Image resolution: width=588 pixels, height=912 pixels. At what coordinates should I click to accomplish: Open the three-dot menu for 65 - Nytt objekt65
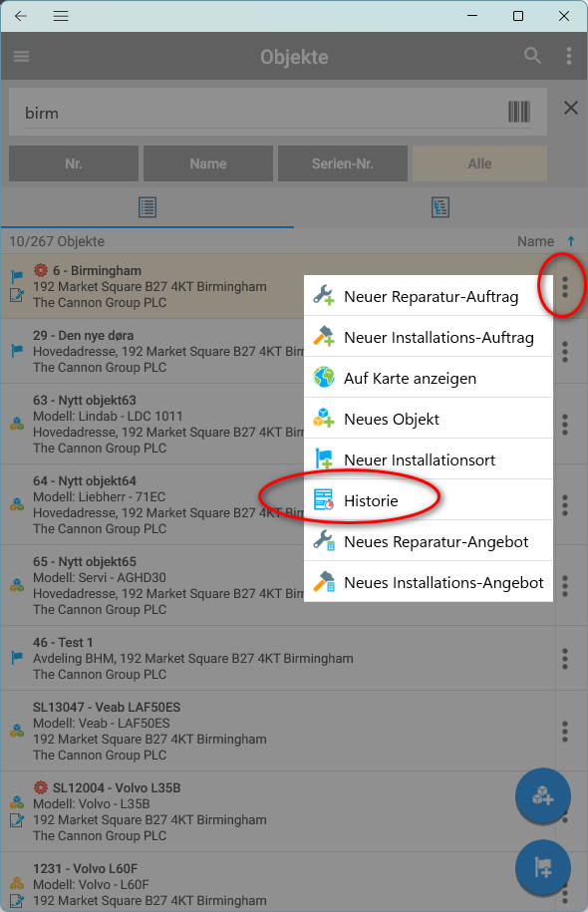[x=565, y=586]
